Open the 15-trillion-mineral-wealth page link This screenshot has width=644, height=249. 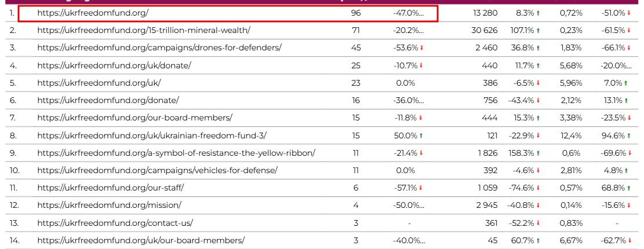pyautogui.click(x=144, y=30)
